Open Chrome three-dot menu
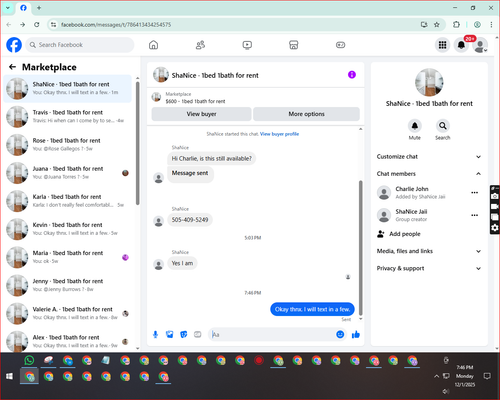This screenshot has height=400, width=500. click(x=491, y=25)
